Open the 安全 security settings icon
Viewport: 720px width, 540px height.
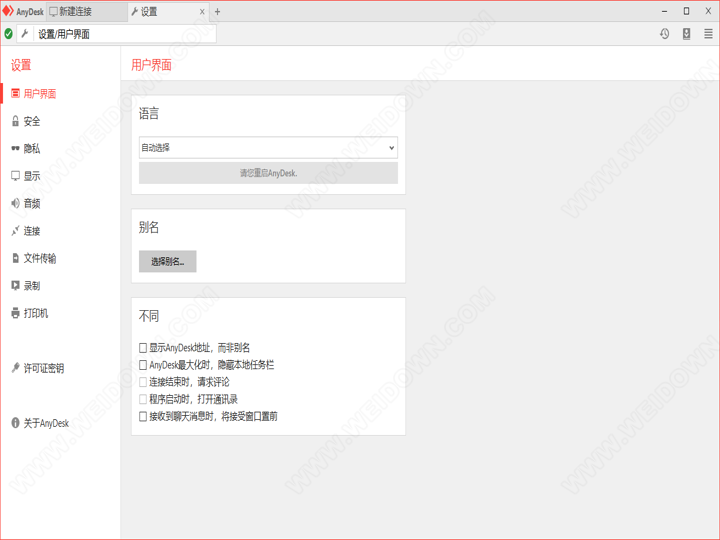[x=15, y=121]
